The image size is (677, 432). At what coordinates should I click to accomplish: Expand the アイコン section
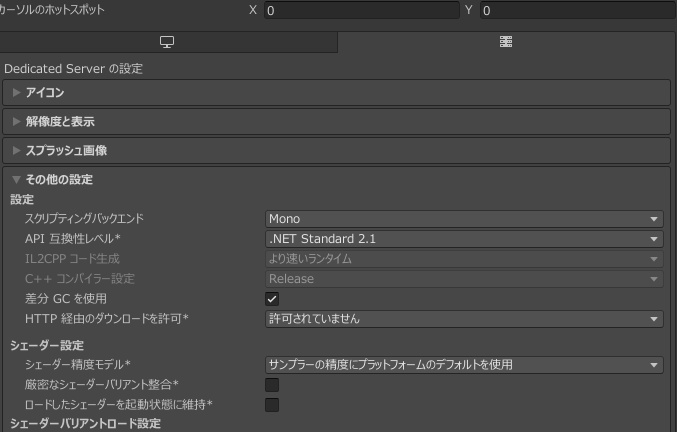click(x=45, y=93)
